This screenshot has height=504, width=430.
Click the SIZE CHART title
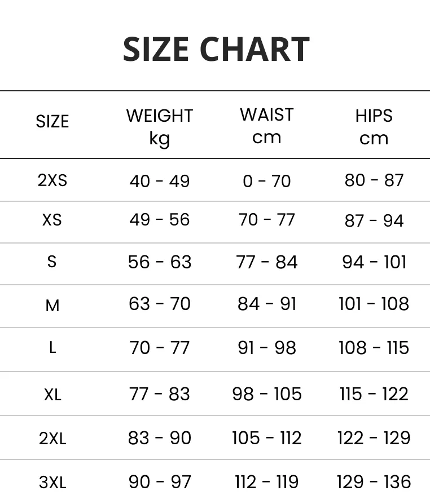pyautogui.click(x=216, y=49)
